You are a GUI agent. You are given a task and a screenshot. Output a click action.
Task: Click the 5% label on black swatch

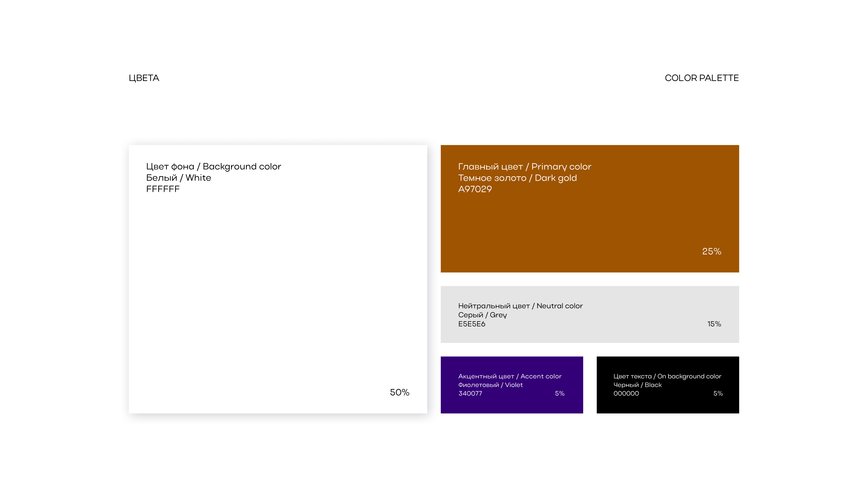[718, 393]
